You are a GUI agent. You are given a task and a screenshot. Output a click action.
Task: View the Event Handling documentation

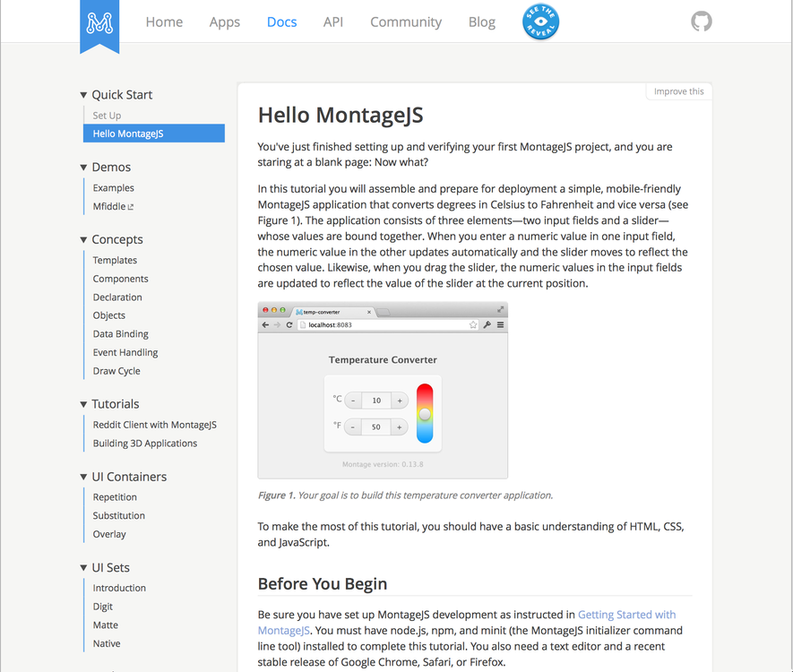click(125, 352)
